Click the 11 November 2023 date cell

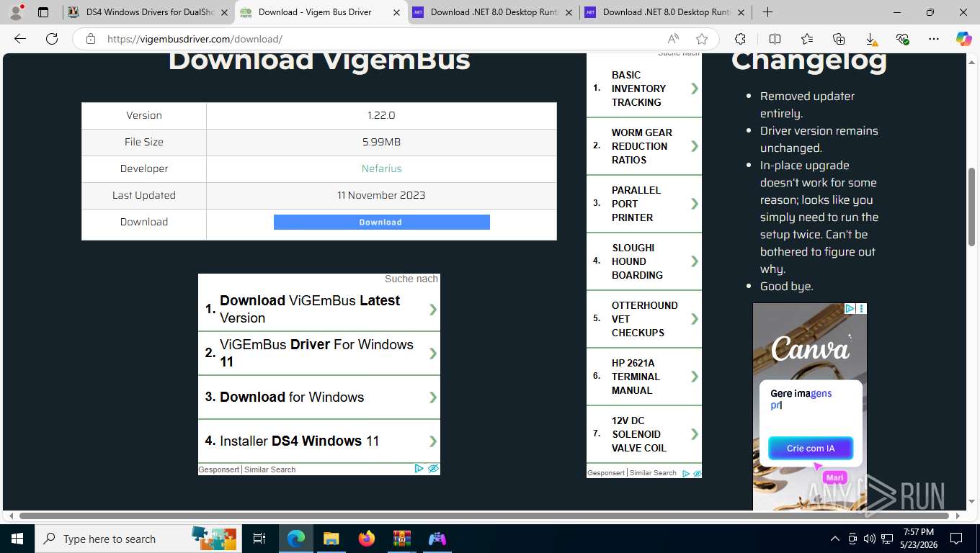coord(381,195)
